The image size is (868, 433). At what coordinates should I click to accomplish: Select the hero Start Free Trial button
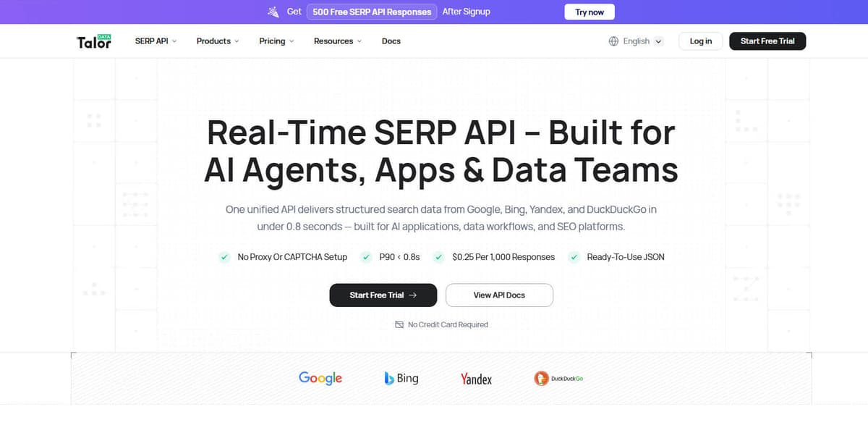tap(383, 295)
